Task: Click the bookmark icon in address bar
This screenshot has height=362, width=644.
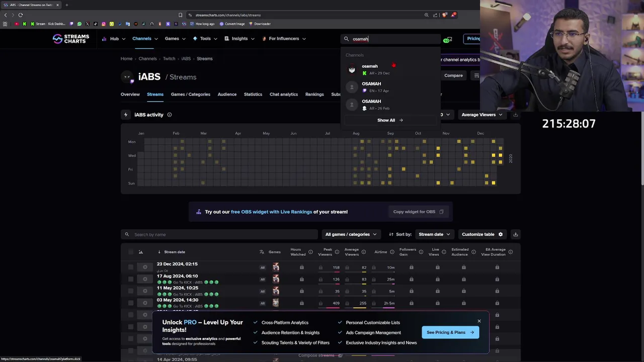Action: pos(180,15)
